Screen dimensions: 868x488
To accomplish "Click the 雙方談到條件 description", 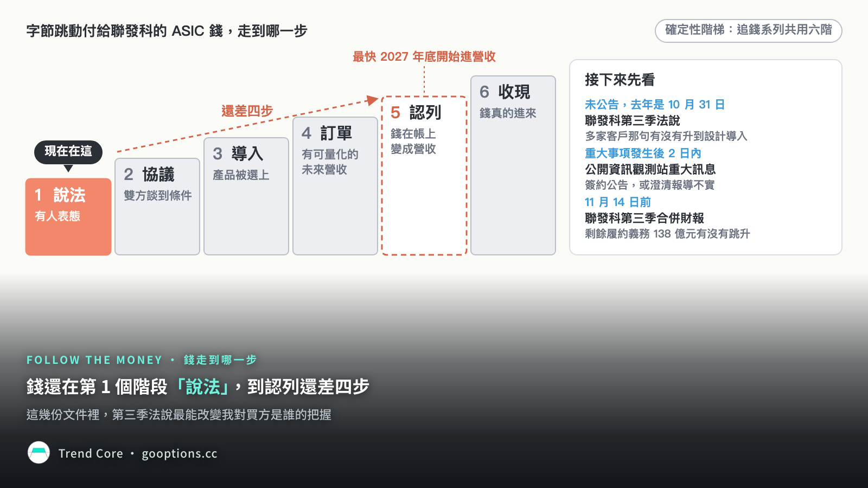I will 157,195.
